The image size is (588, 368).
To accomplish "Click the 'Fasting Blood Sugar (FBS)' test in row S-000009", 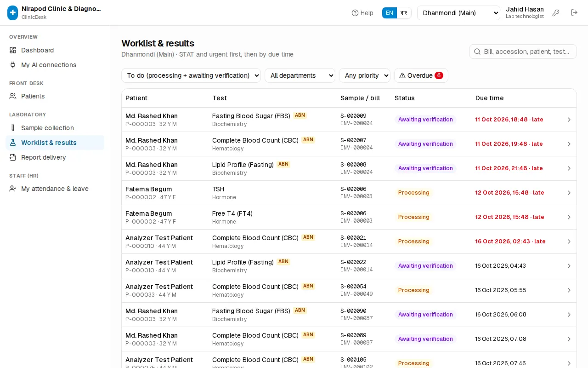I will (251, 116).
